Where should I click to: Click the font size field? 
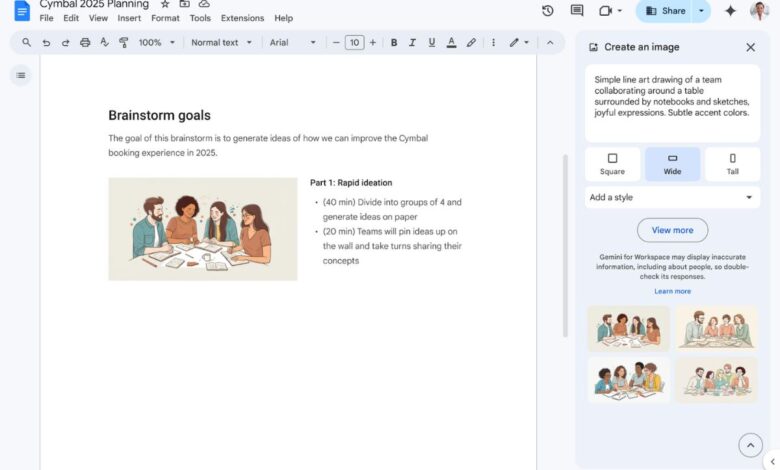point(355,43)
